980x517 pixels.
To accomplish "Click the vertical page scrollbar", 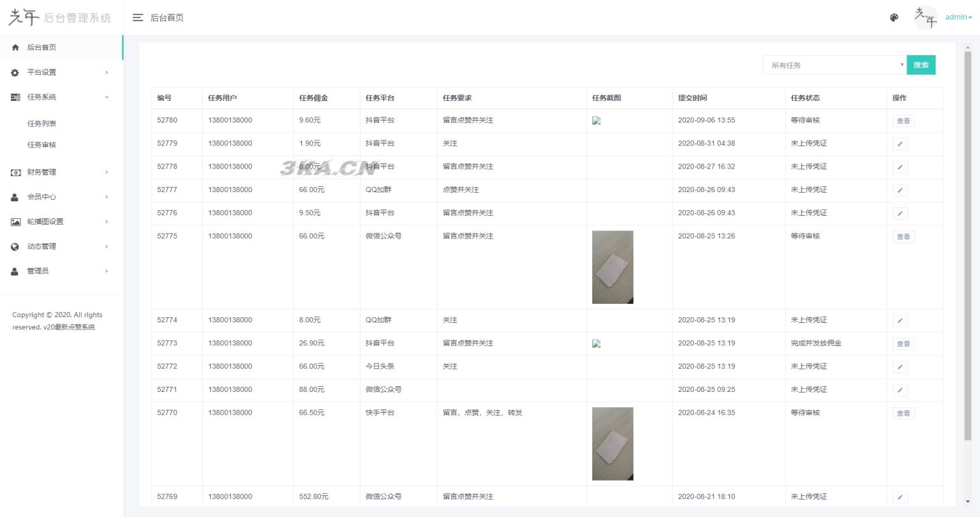I will click(x=967, y=246).
